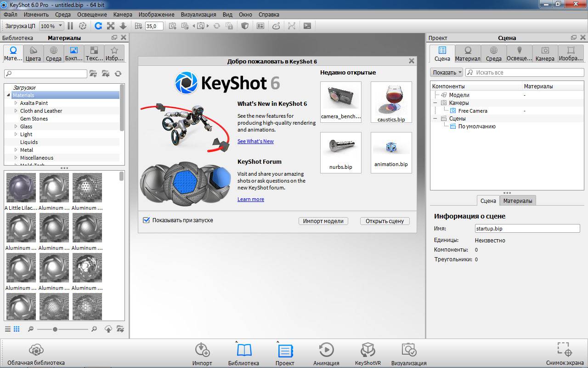Viewport: 588px width, 368px height.
Task: Open Облачная библиотека in bottom bar
Action: (36, 354)
